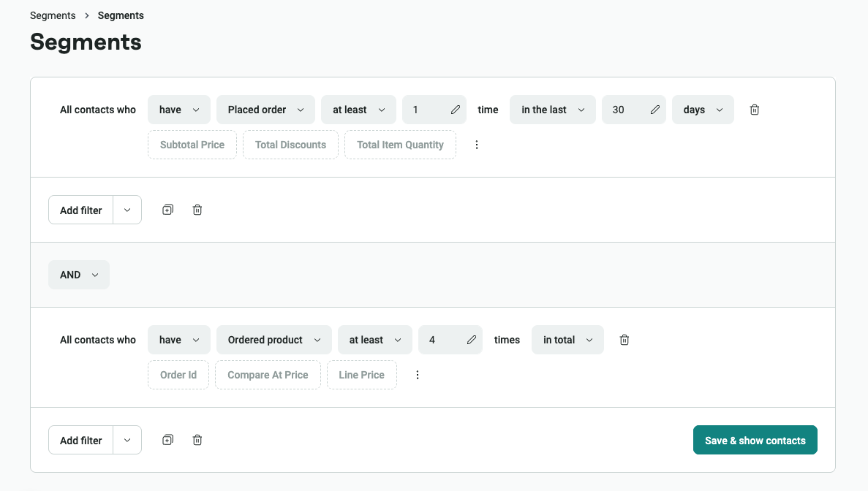
Task: Open the Placed order event dropdown
Action: coord(265,110)
